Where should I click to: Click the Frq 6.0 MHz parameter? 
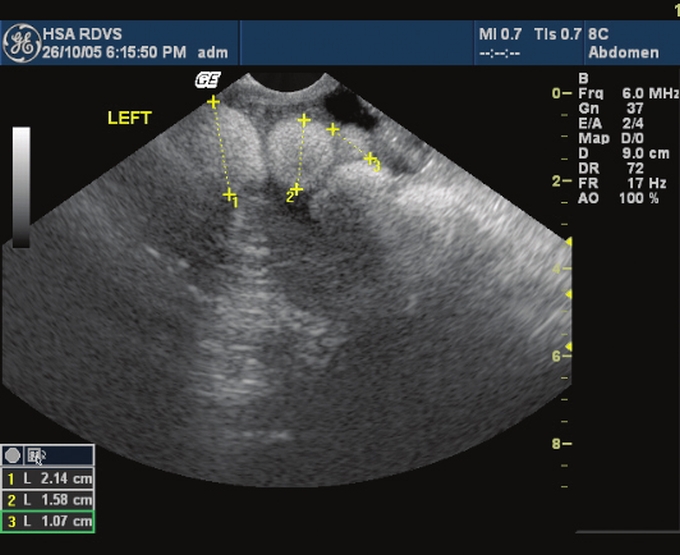click(x=629, y=94)
